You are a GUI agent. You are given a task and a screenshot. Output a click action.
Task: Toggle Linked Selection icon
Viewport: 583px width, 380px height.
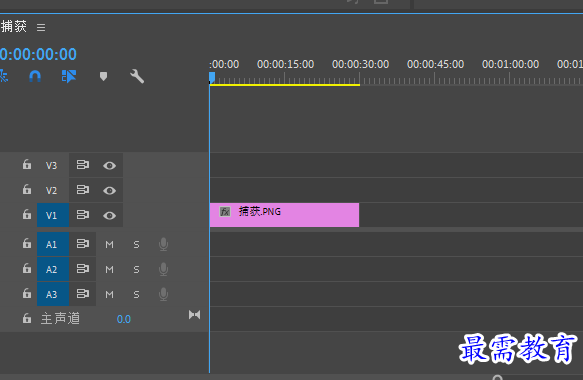point(69,77)
